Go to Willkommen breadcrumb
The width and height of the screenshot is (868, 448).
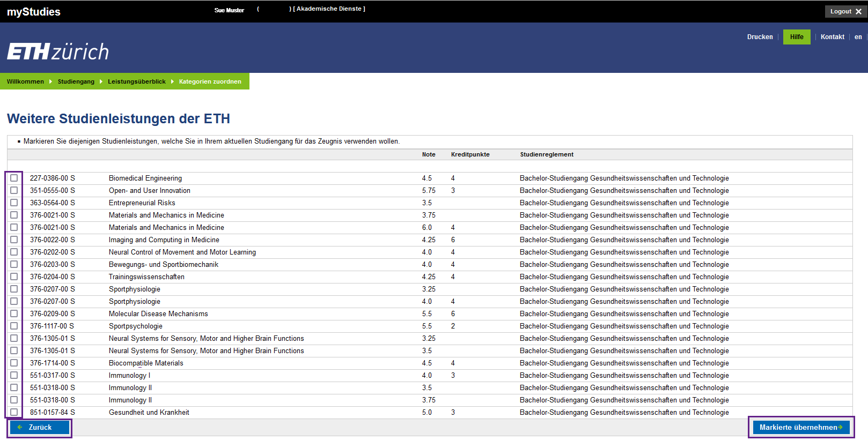tap(25, 81)
